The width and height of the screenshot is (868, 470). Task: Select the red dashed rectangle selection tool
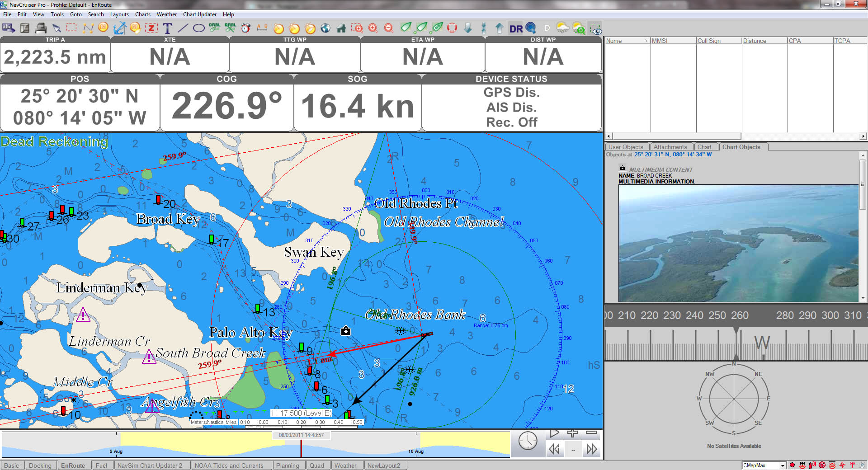[71, 28]
